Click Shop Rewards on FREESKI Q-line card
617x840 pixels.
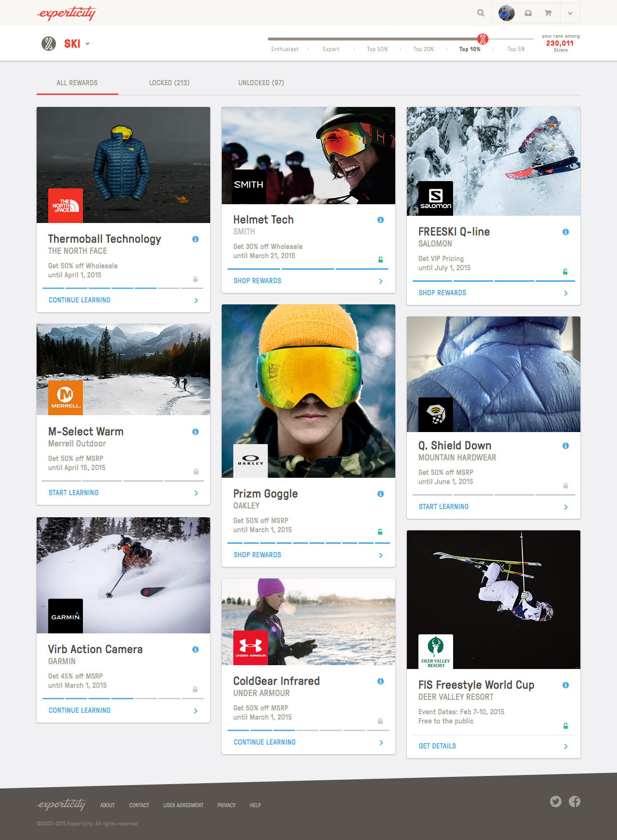tap(443, 293)
